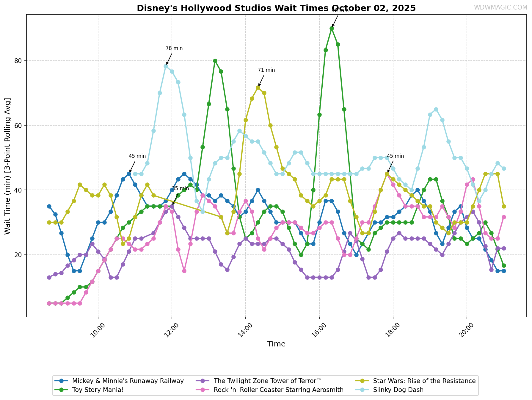Screen dimensions: 532x400
Task: Click the 60 tick label on the wait time axis
Action: point(18,125)
